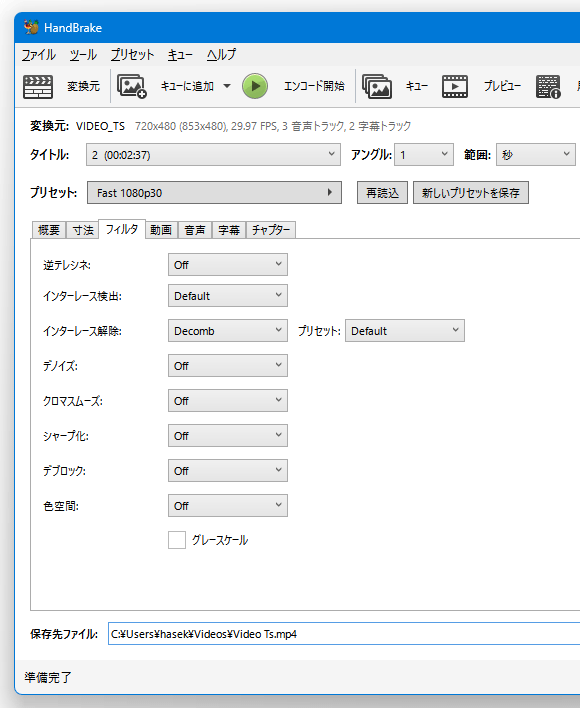The height and width of the screenshot is (708, 580).
Task: Click 新しいプリセットを保存 button
Action: tap(471, 193)
